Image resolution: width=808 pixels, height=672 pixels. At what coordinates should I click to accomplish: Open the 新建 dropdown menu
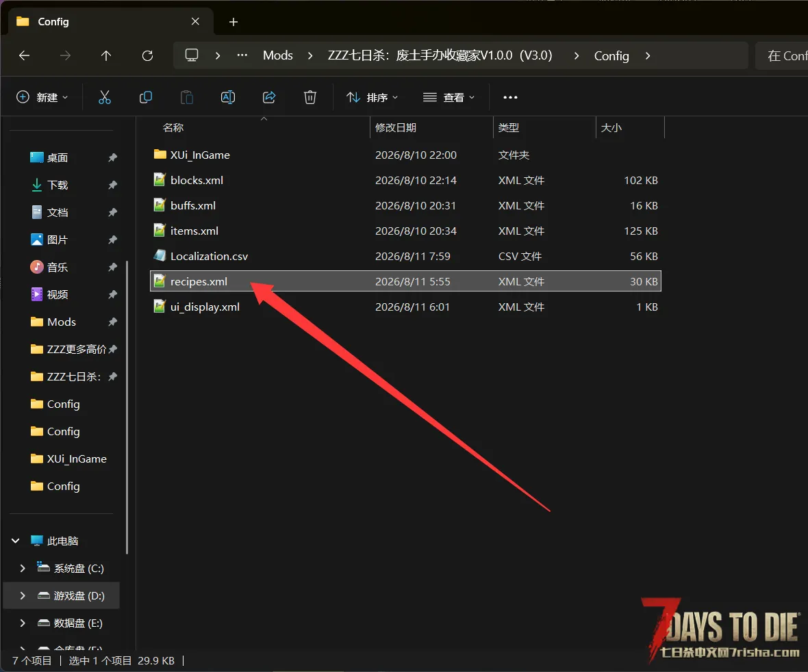tap(42, 97)
